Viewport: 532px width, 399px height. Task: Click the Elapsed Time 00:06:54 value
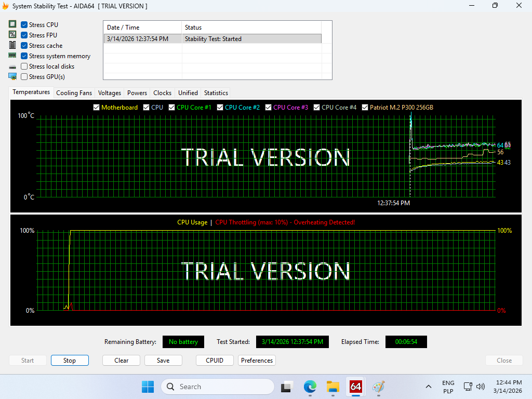406,342
